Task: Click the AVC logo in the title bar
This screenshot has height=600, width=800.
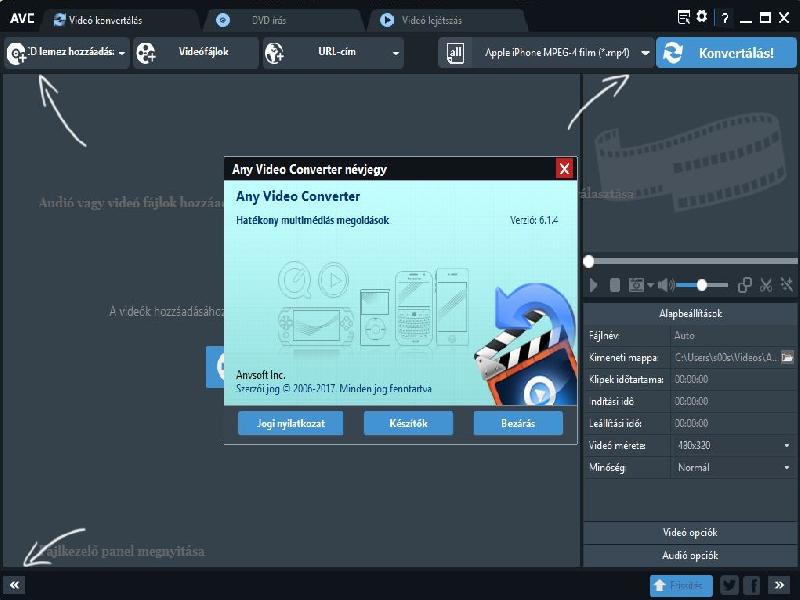Action: (22, 19)
